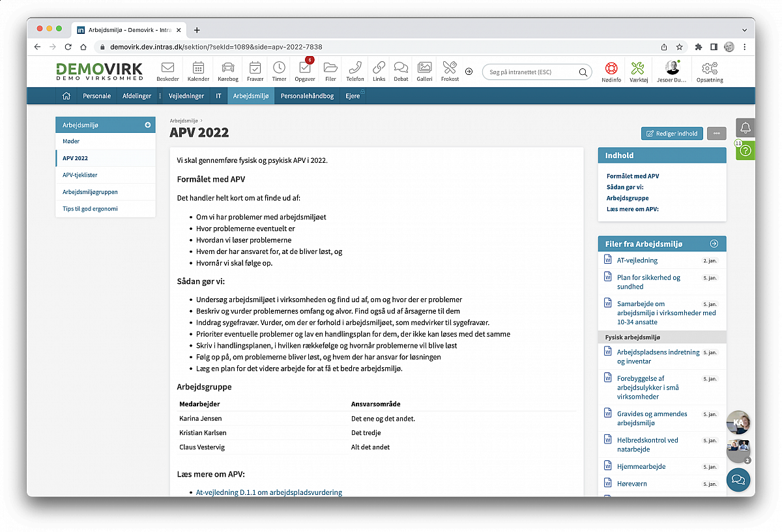Open Arbejdspladsens indretning og inventar file
This screenshot has height=532, width=782.
click(658, 357)
